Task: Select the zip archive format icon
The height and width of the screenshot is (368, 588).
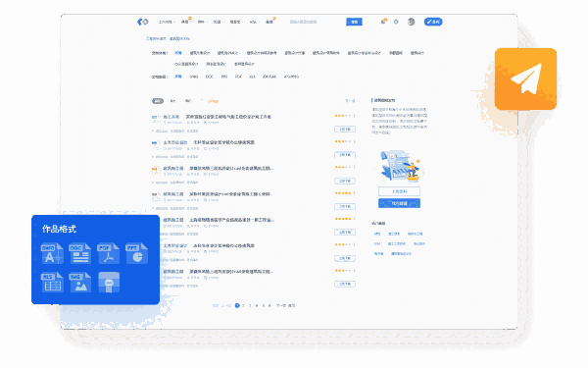Action: 109,282
